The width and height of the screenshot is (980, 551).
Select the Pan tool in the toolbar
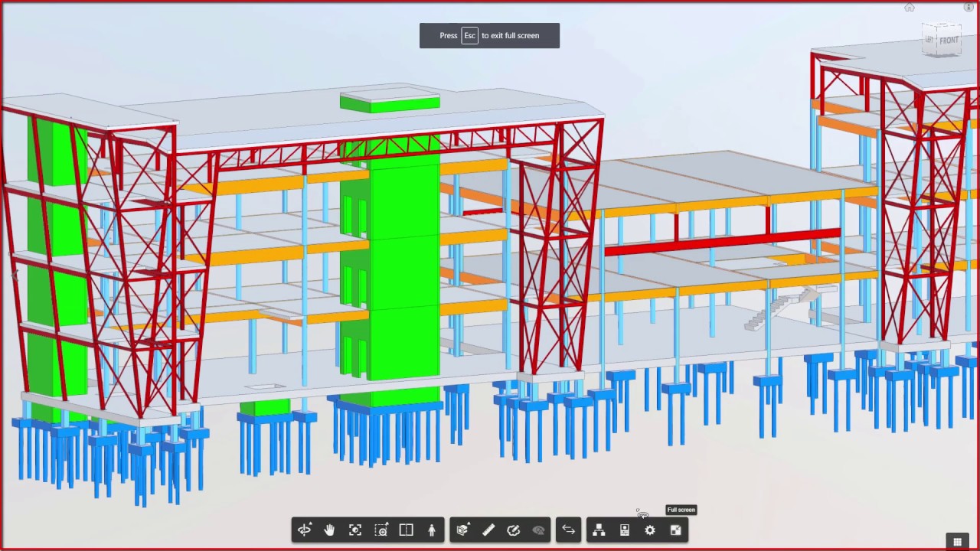click(x=328, y=530)
